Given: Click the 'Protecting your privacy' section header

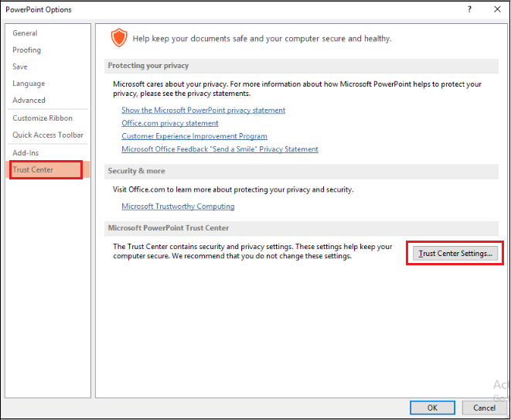Looking at the screenshot, I should click(x=301, y=66).
